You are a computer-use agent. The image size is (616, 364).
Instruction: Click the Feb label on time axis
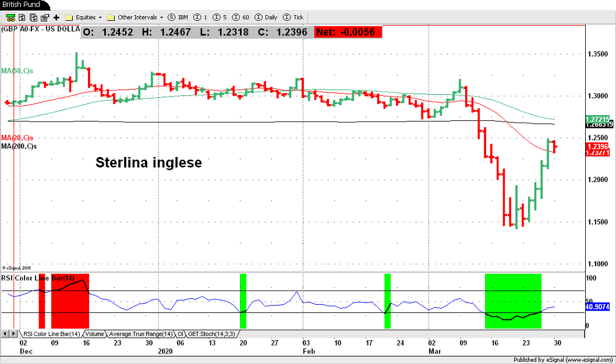tap(309, 351)
